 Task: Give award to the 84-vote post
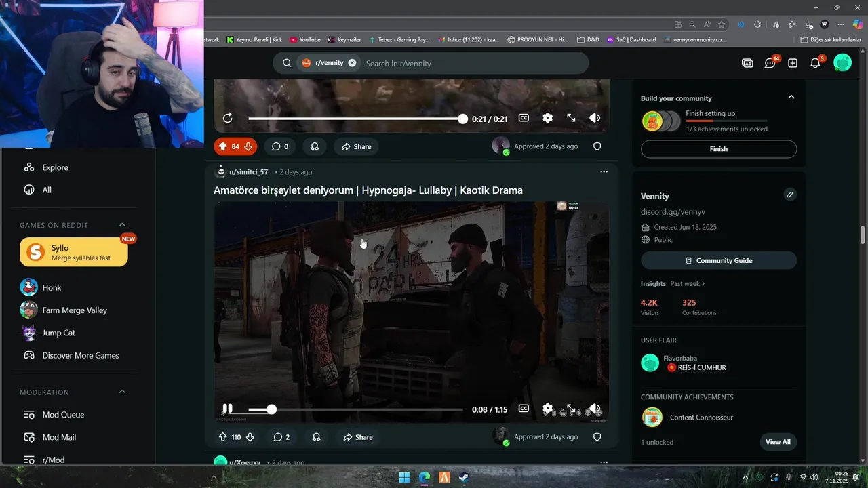pyautogui.click(x=315, y=146)
